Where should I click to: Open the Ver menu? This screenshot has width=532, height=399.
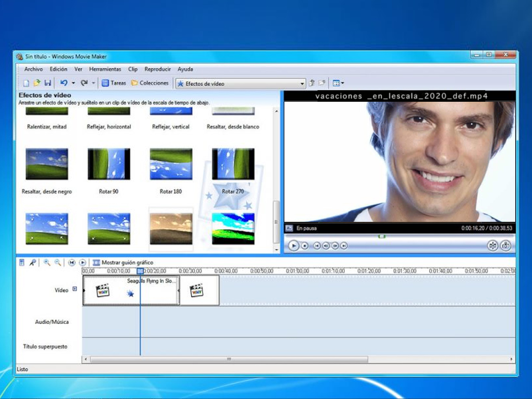click(78, 69)
